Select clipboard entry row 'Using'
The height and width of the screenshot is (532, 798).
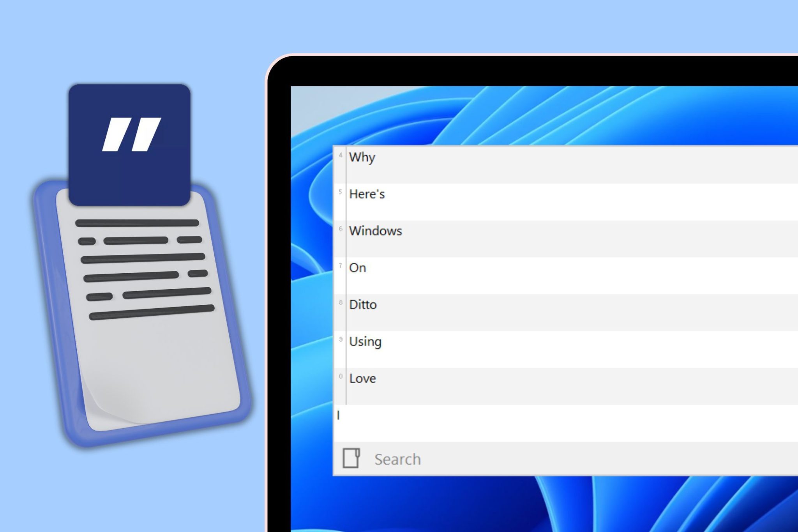pyautogui.click(x=565, y=341)
